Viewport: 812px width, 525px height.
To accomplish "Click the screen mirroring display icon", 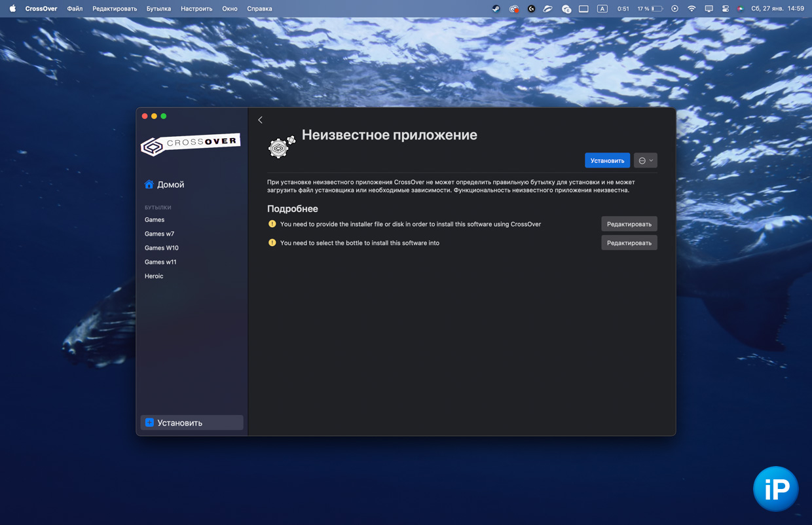I will coord(709,9).
